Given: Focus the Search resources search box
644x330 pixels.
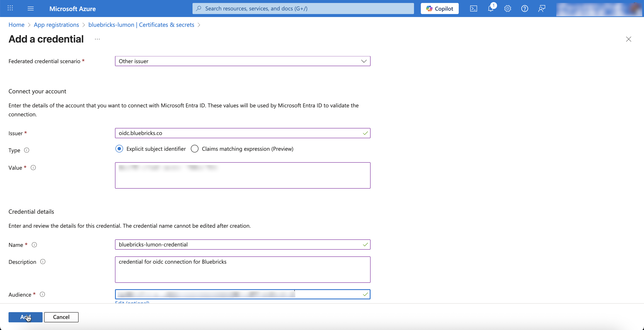Looking at the screenshot, I should pyautogui.click(x=303, y=9).
